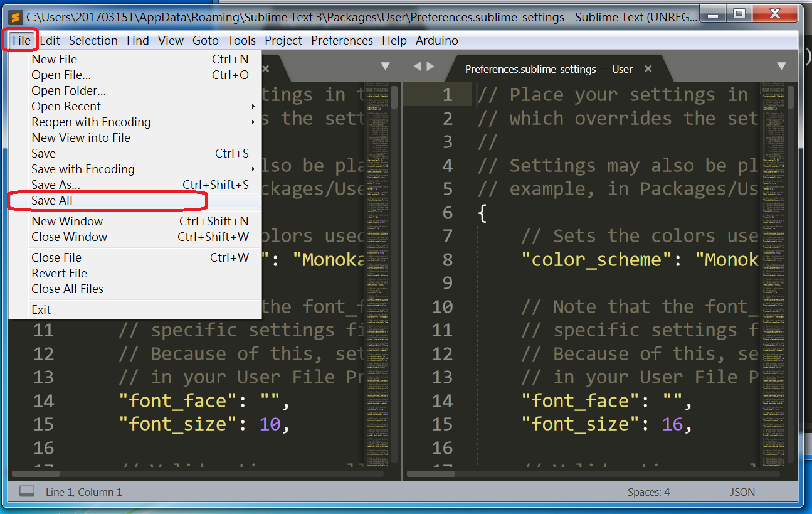
Task: Open the View menu
Action: tap(171, 40)
